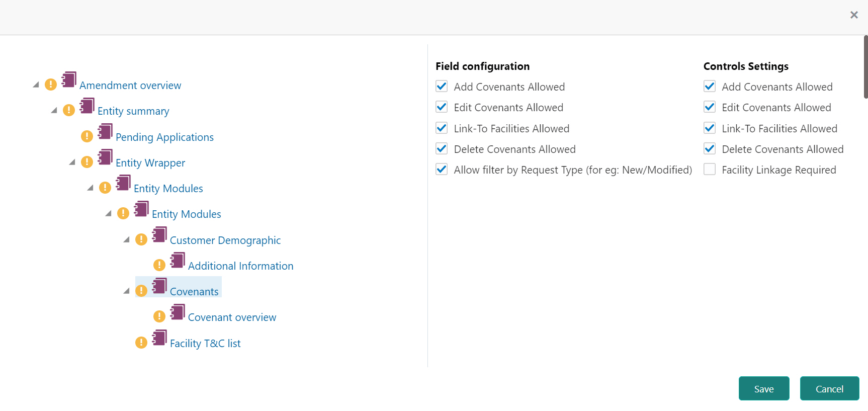868x411 pixels.
Task: Click the warning icon next to Facility T&C list
Action: pos(141,343)
